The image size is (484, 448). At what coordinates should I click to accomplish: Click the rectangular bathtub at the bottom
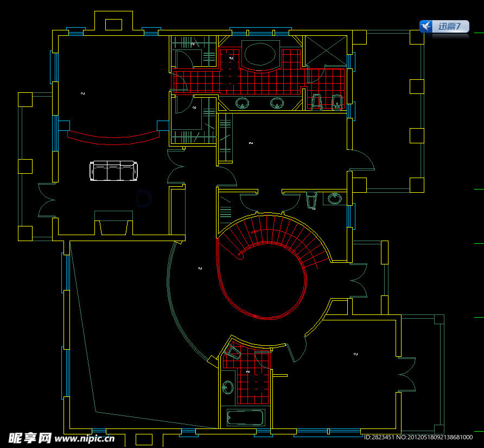[245, 418]
